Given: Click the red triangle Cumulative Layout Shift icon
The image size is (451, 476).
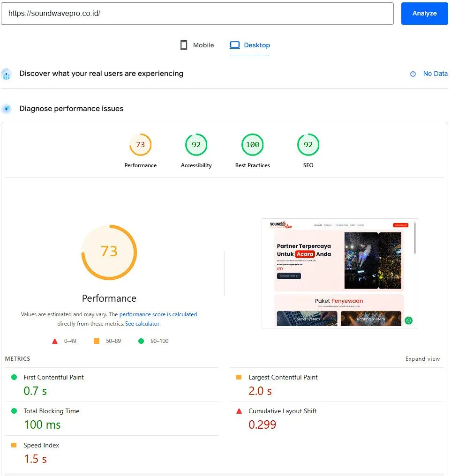Looking at the screenshot, I should coord(239,411).
